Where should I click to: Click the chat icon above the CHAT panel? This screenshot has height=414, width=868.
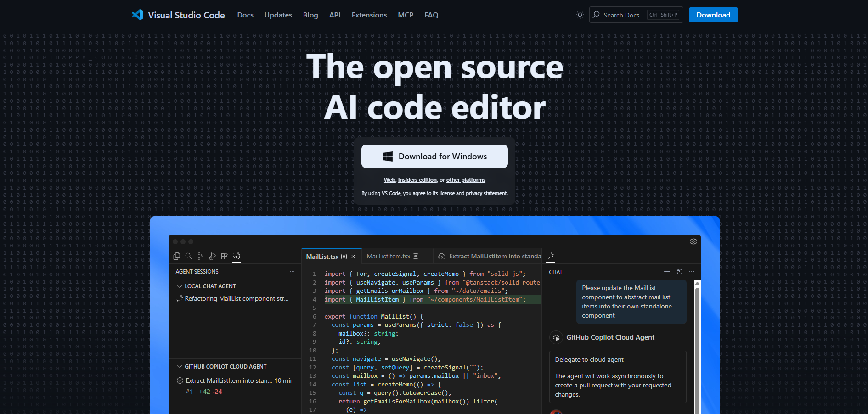tap(550, 256)
